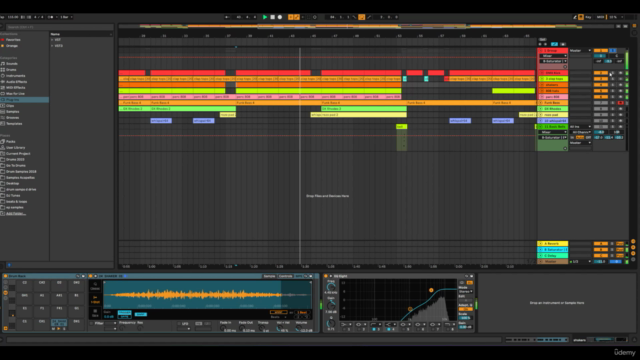The height and width of the screenshot is (360, 640).
Task: Click the Add Folder link
Action: pos(16,213)
